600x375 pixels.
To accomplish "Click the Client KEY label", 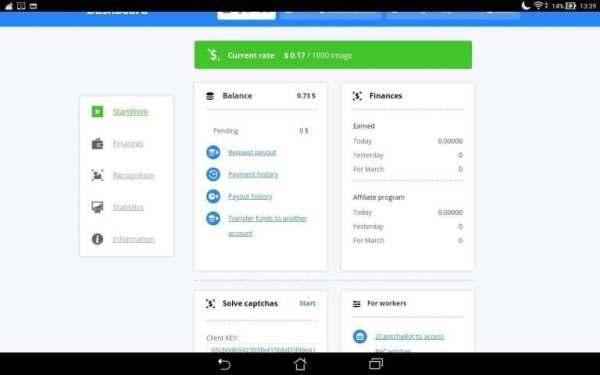I will 222,338.
